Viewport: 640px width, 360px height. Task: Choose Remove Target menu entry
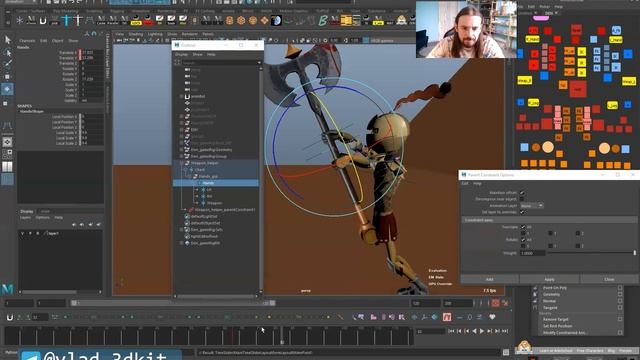(x=556, y=320)
